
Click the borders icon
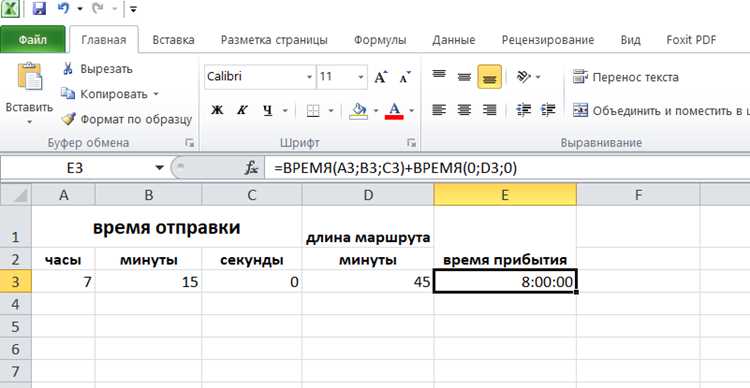click(x=313, y=111)
